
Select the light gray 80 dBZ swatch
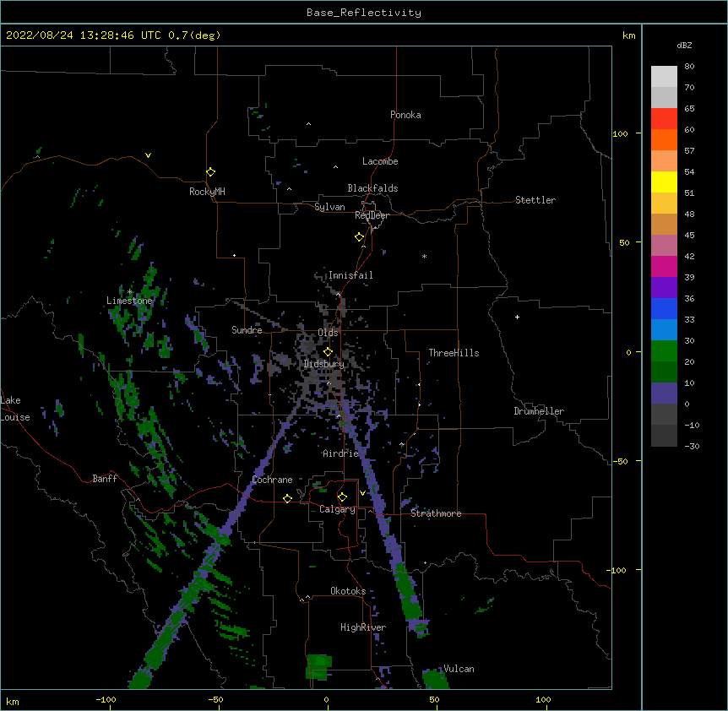point(664,77)
